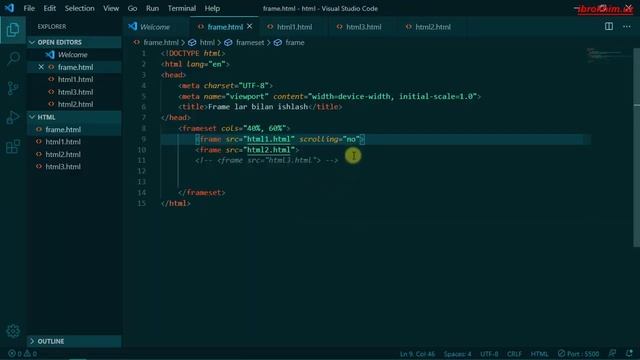Screen dimensions: 640x360
Task: Click the editor vertical scrollbar
Action: (636, 147)
